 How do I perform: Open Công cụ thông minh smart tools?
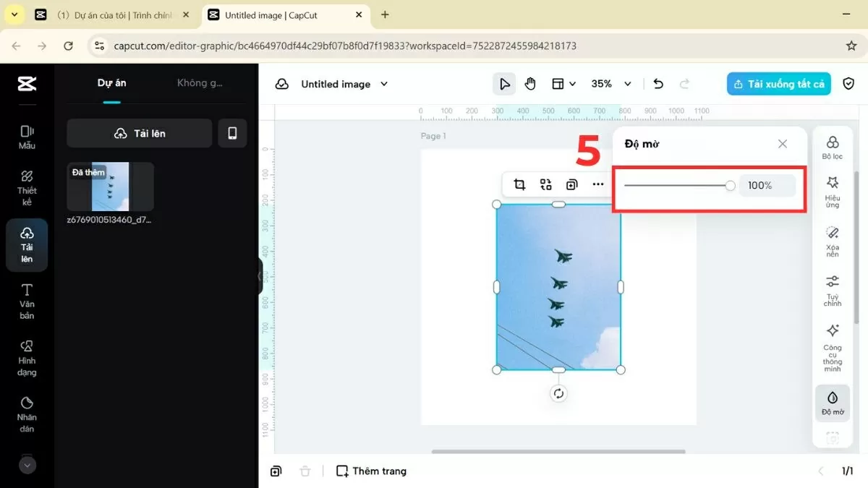click(832, 343)
